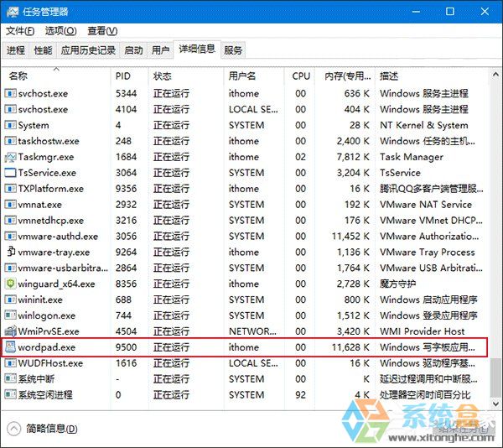Click the TXPlatform.exe process icon
Image resolution: width=503 pixels, height=448 pixels.
point(10,189)
